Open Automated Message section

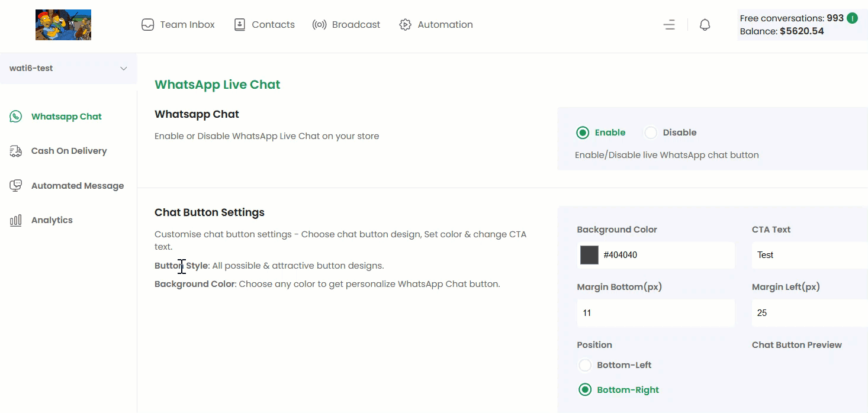click(68, 186)
